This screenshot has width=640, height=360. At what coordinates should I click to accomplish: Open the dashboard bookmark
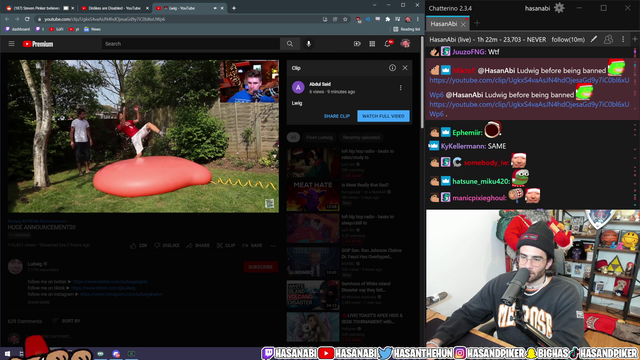(18, 29)
